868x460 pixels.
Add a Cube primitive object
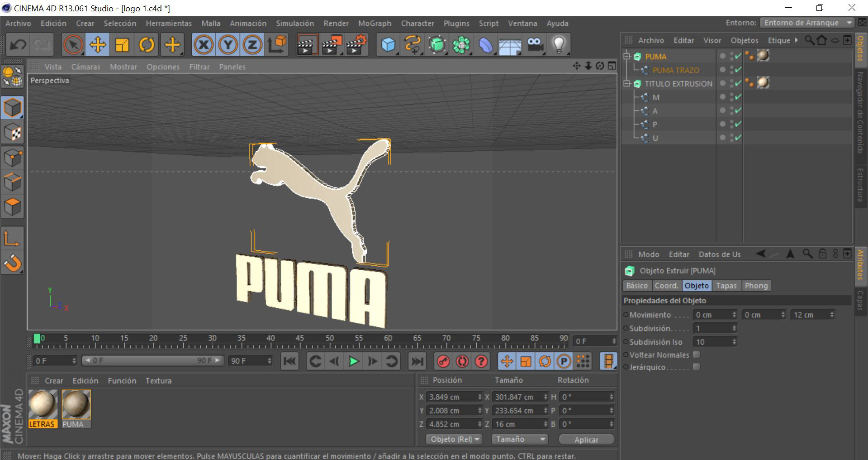click(x=388, y=45)
